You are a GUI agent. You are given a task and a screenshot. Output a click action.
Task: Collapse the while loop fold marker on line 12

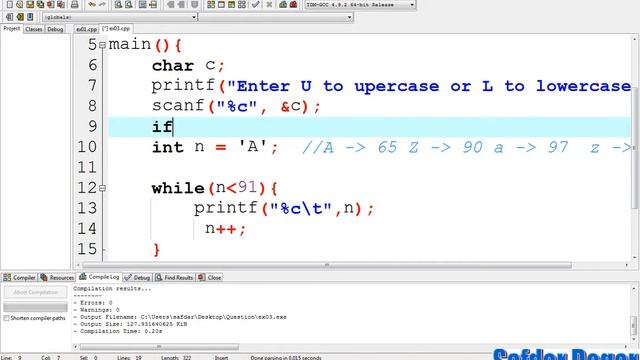coord(102,188)
